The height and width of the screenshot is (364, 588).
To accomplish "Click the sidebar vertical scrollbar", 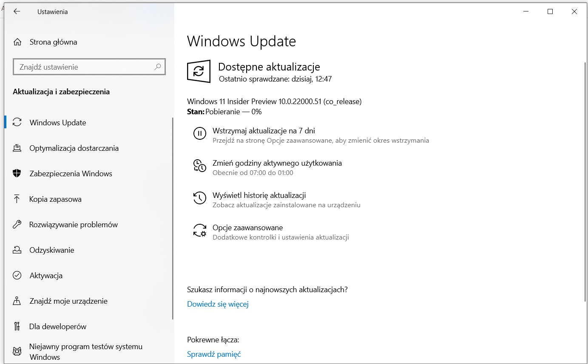I will click(x=173, y=218).
